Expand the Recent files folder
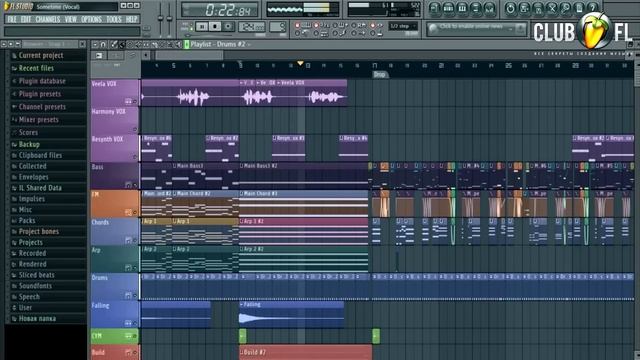The width and height of the screenshot is (640, 360). (36, 68)
